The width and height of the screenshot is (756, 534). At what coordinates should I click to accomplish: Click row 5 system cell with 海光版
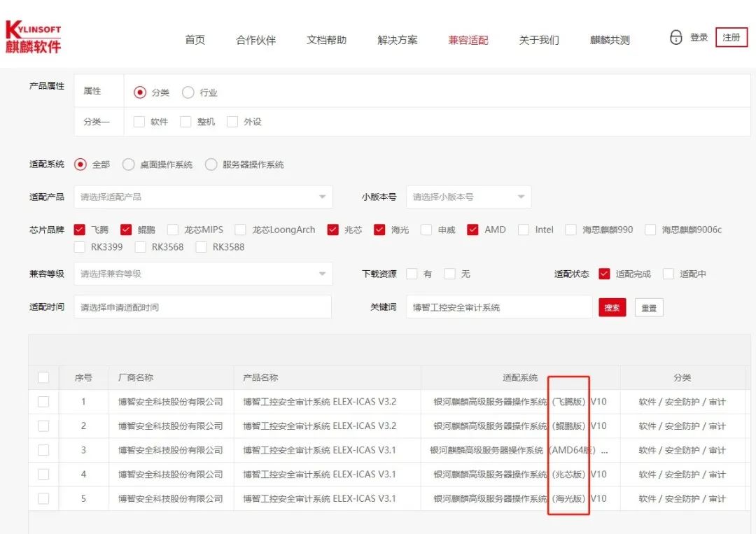tap(519, 499)
